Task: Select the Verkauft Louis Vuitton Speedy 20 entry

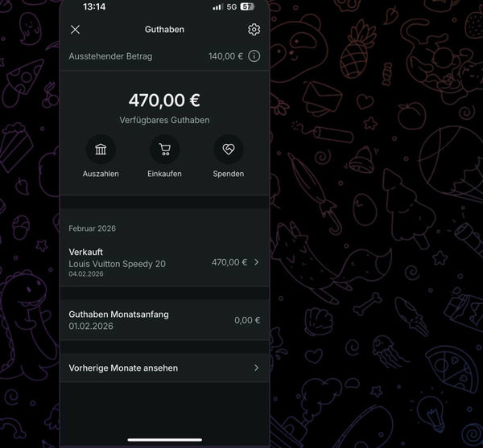Action: point(164,262)
